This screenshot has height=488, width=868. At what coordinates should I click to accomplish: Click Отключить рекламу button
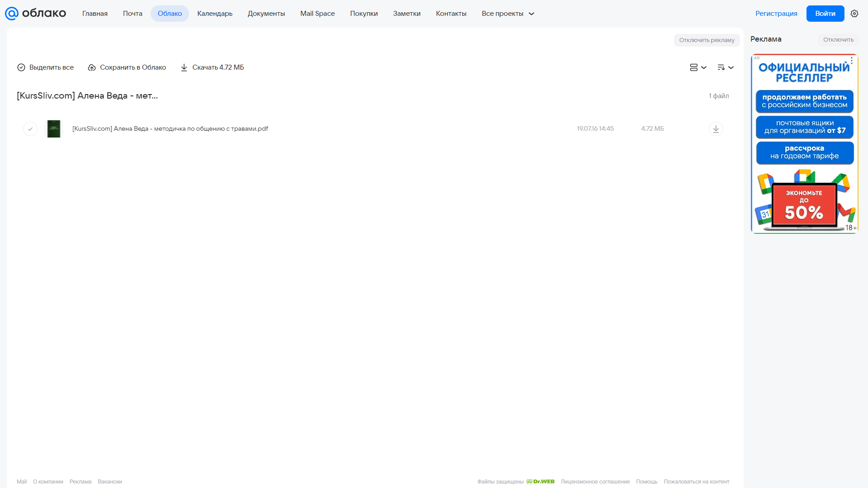pyautogui.click(x=707, y=40)
